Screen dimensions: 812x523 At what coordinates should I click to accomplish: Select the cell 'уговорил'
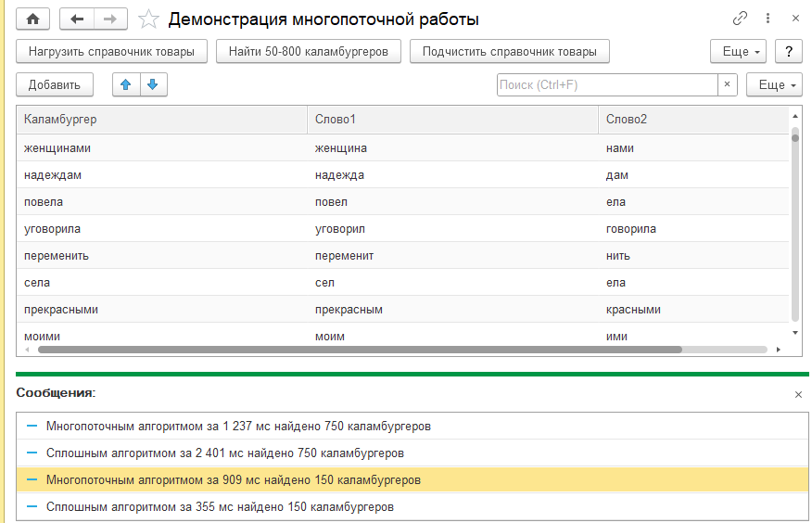(452, 229)
